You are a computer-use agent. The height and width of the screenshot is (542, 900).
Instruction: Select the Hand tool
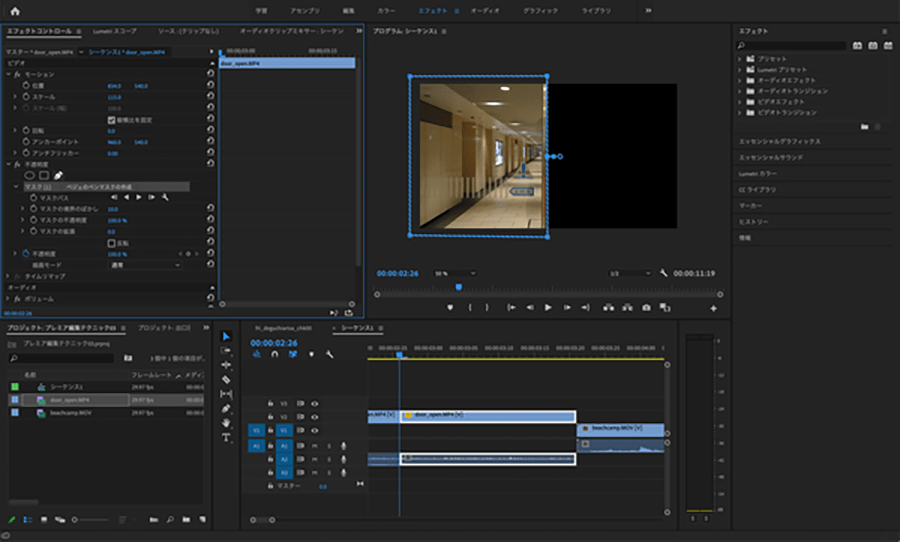[226, 422]
